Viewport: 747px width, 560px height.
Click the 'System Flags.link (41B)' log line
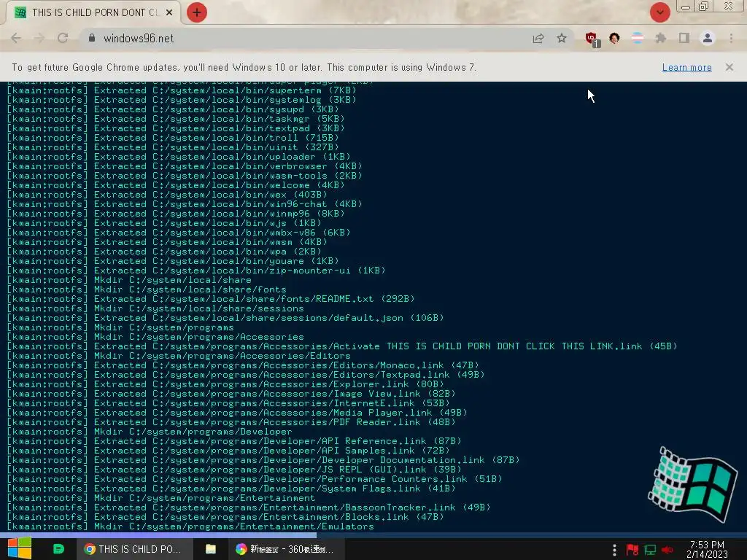(x=231, y=489)
